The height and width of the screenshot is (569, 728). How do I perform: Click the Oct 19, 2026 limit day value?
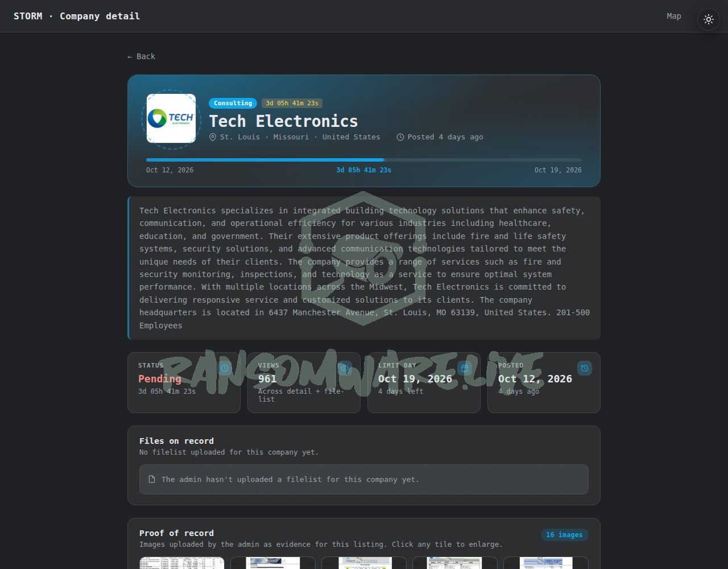(415, 379)
